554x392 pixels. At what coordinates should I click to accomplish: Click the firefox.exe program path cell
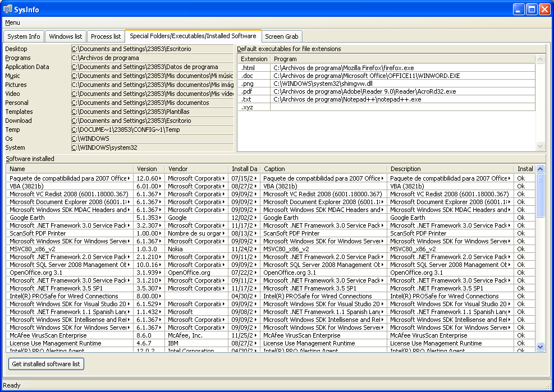(403, 68)
